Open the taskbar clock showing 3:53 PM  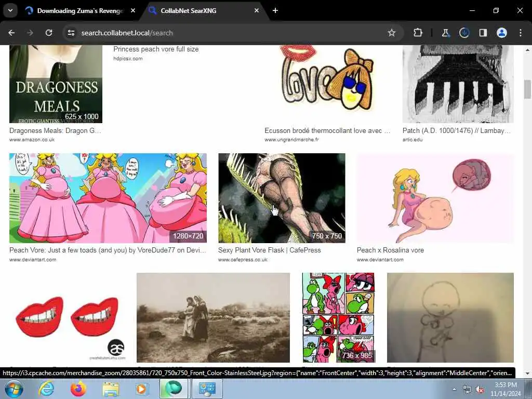(x=506, y=389)
